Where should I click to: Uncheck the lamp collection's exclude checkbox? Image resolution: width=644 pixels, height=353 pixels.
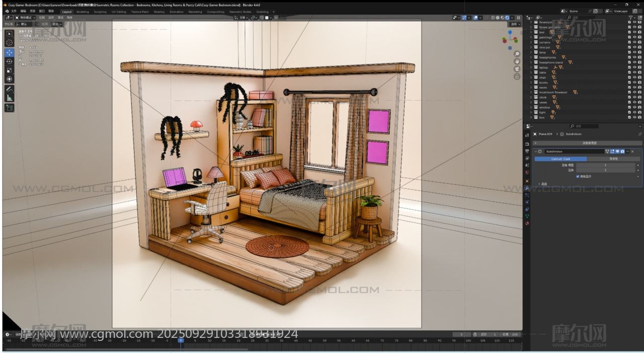click(629, 52)
